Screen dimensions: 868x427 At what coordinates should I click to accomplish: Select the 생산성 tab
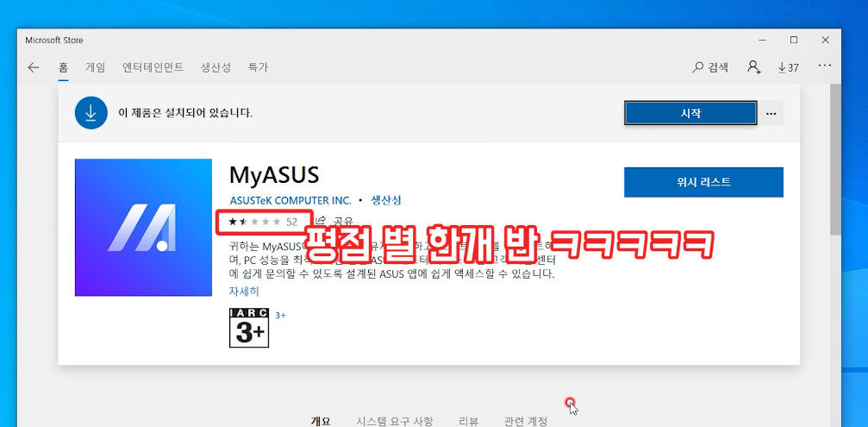(x=215, y=67)
